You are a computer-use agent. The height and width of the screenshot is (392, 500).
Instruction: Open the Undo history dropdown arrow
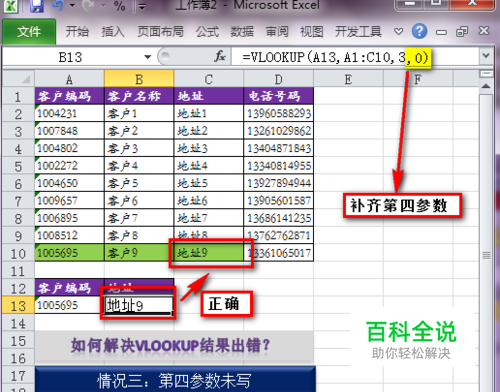pyautogui.click(x=72, y=5)
